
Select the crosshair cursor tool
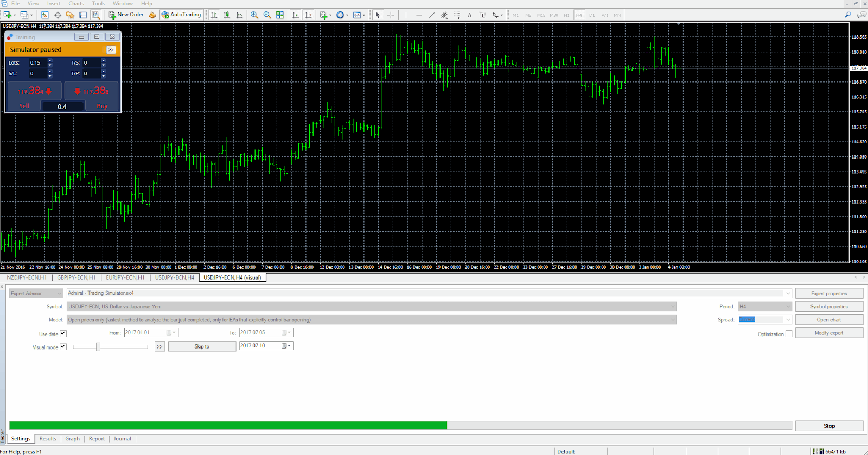click(391, 15)
